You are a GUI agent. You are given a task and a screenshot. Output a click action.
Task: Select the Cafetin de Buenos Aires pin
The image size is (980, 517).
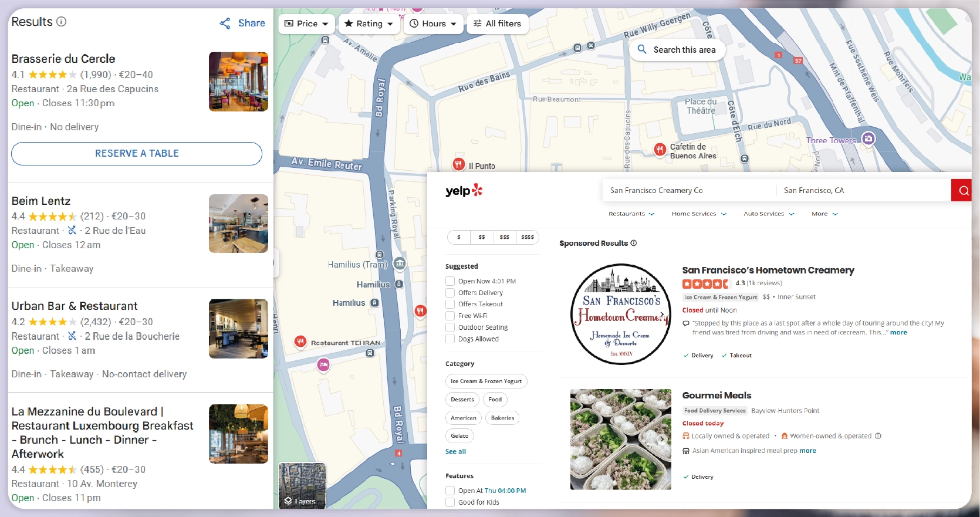660,150
